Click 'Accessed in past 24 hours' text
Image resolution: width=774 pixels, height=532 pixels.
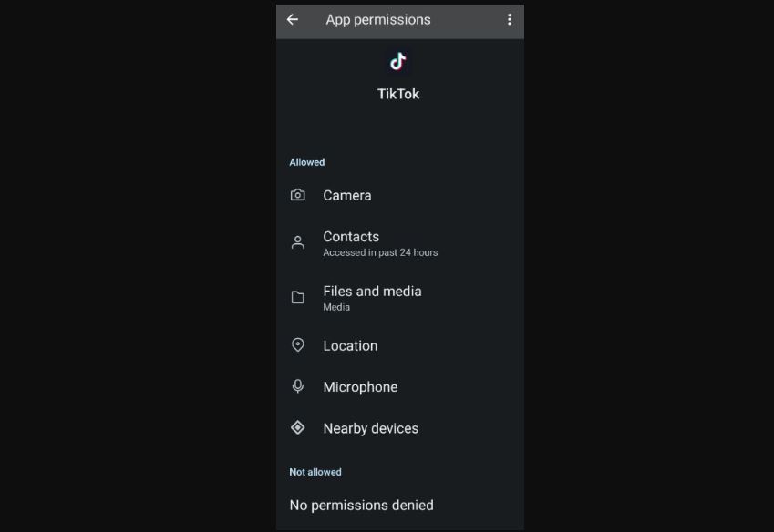[x=380, y=252]
